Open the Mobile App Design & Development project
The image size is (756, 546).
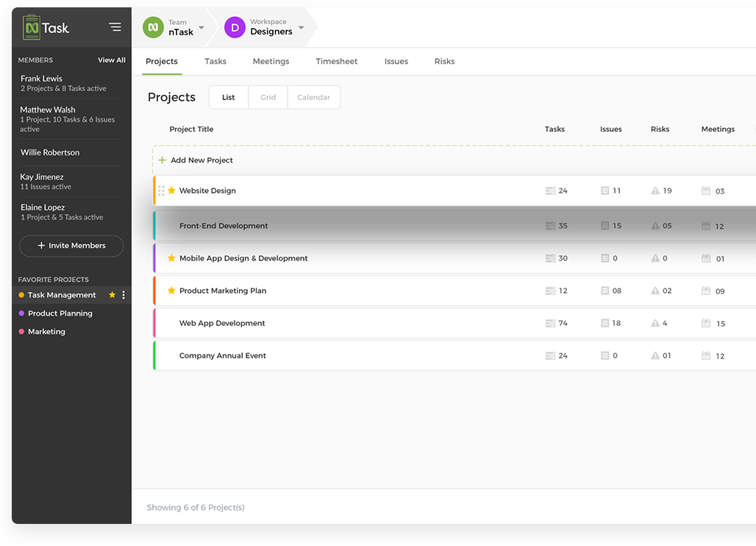[243, 258]
